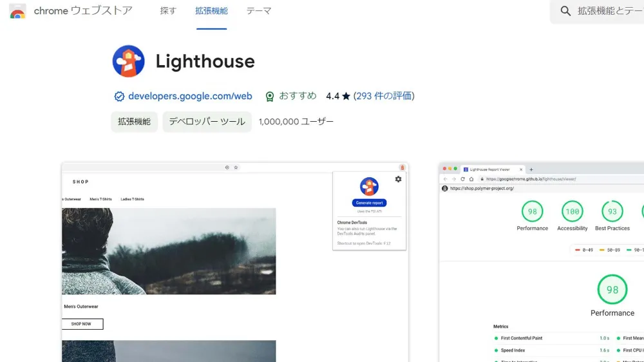Click the home icon in report screenshot
The height and width of the screenshot is (362, 644).
[x=471, y=179]
